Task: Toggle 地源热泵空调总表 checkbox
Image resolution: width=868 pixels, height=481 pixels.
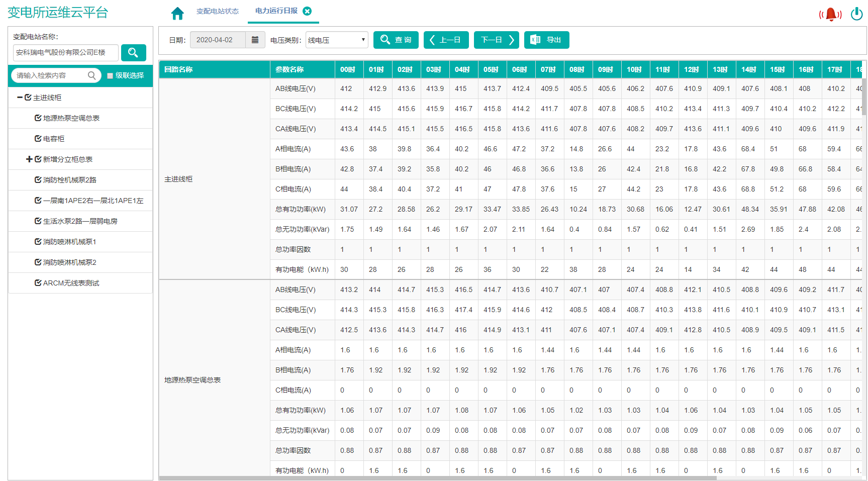Action: pyautogui.click(x=38, y=118)
